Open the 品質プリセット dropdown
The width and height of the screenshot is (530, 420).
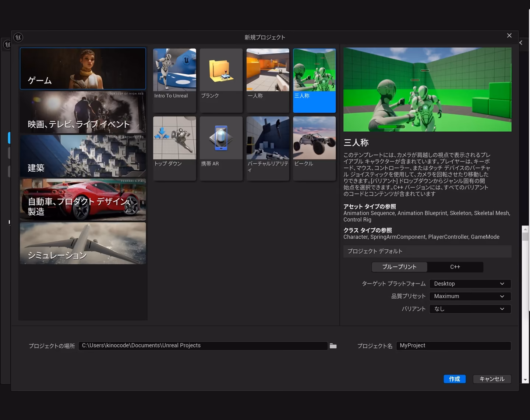click(x=470, y=296)
